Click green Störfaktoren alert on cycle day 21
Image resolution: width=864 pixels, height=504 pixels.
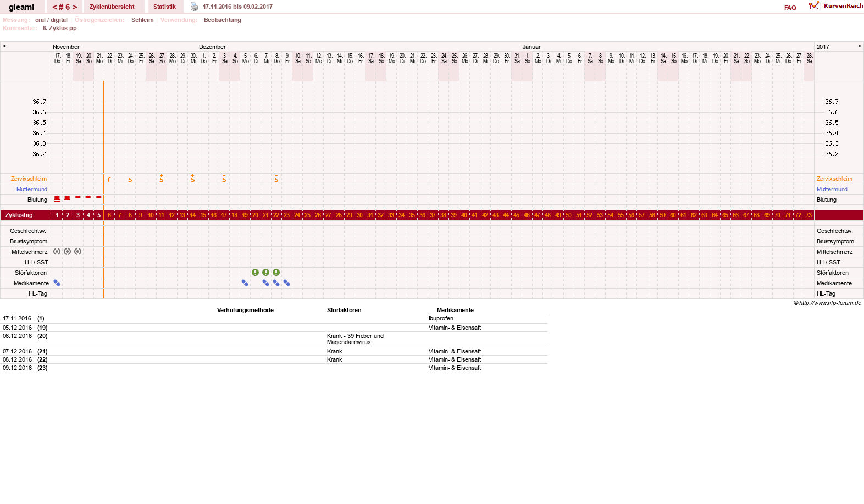266,273
